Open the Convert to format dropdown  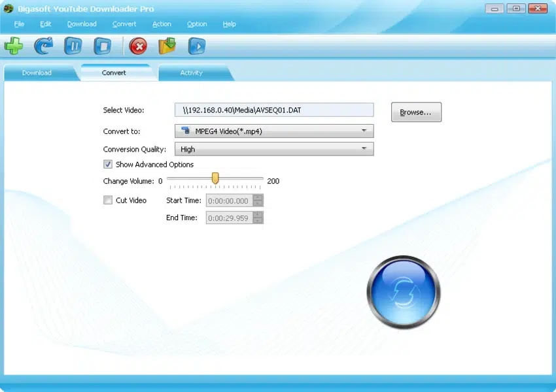(274, 131)
